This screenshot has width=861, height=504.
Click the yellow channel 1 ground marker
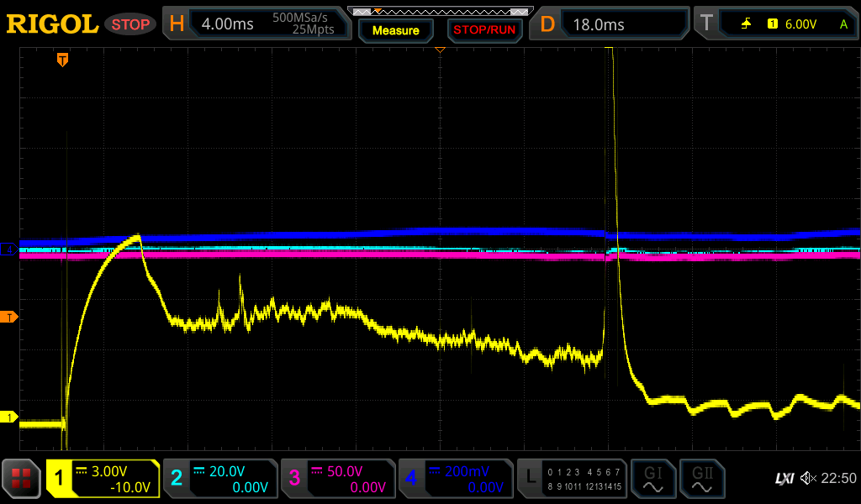click(x=10, y=417)
